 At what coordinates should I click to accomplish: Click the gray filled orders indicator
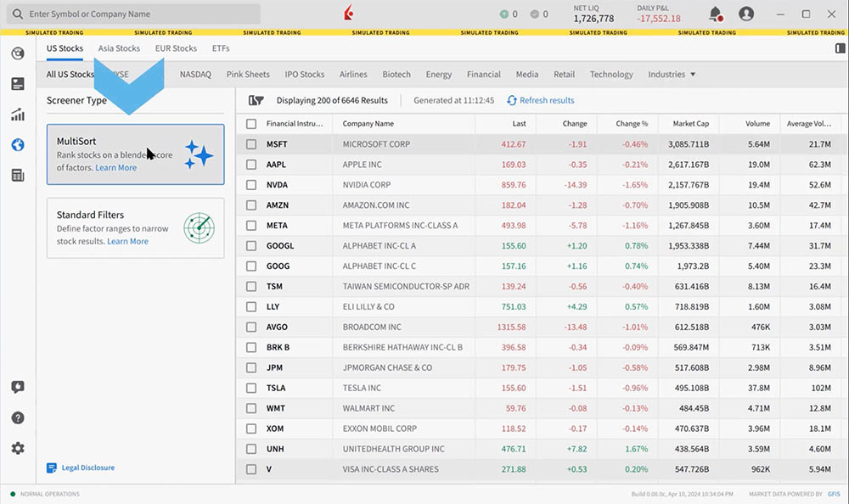coord(534,14)
